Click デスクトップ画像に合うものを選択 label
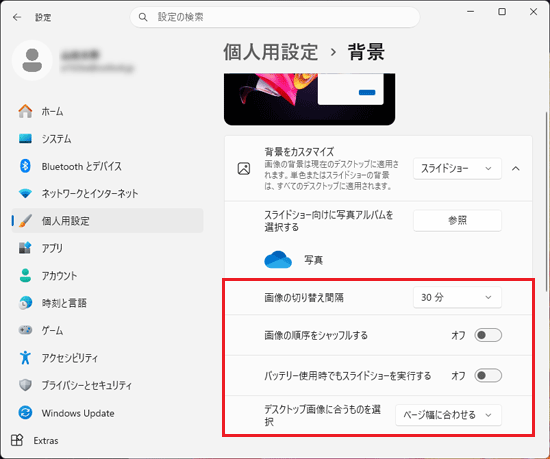Image resolution: width=550 pixels, height=459 pixels. coord(322,415)
